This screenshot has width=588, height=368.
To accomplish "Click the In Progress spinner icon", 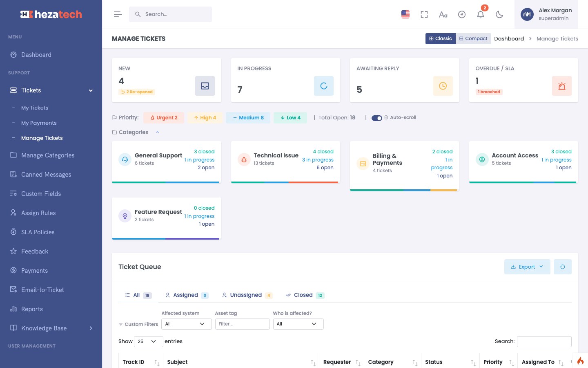I will [324, 86].
